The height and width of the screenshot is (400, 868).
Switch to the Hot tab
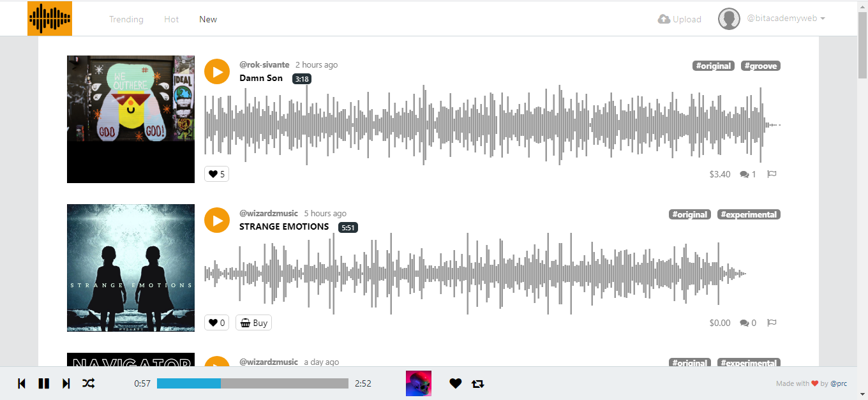(172, 19)
